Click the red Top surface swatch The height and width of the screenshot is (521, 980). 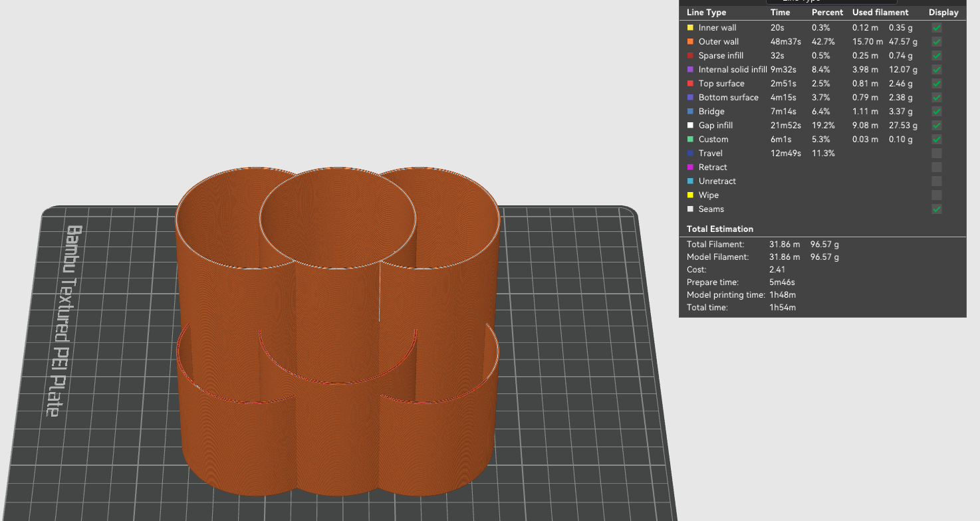click(x=690, y=84)
